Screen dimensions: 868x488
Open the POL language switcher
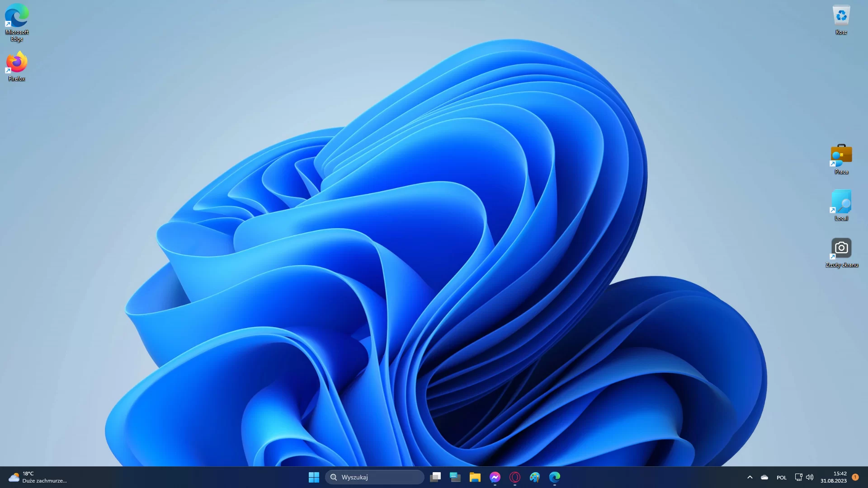click(x=782, y=477)
